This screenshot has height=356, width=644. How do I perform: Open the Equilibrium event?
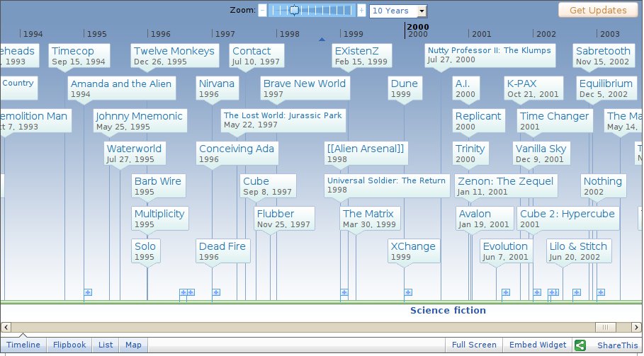[x=606, y=88]
